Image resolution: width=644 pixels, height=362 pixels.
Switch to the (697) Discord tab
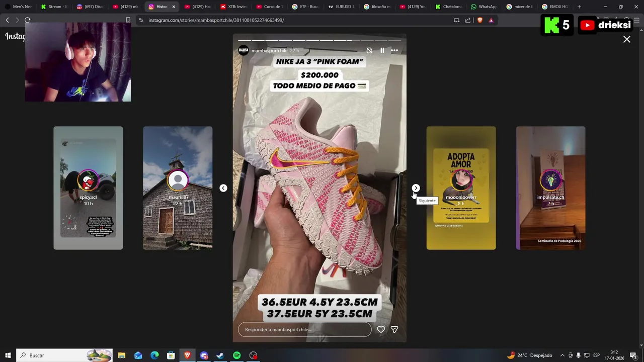click(x=90, y=7)
